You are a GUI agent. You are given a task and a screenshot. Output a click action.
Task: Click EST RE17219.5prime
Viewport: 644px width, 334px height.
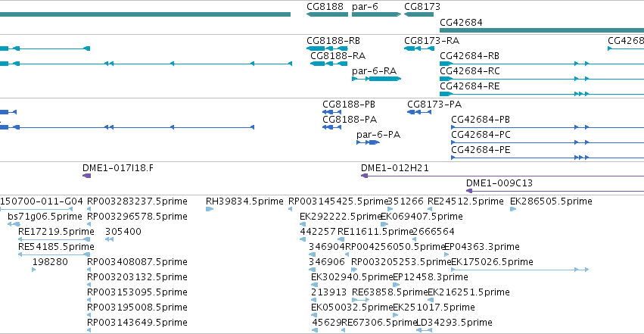[x=54, y=239]
